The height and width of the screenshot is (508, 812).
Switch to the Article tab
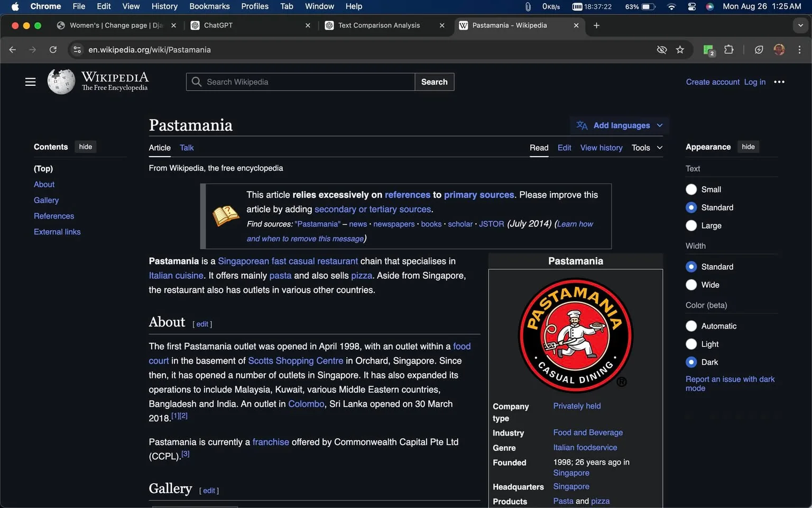coord(160,148)
